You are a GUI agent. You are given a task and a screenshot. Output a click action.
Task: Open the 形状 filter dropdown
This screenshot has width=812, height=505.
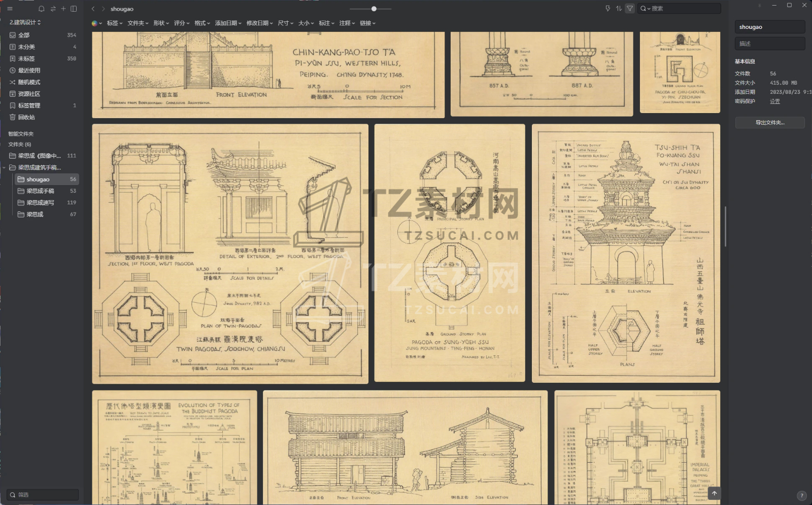point(161,23)
